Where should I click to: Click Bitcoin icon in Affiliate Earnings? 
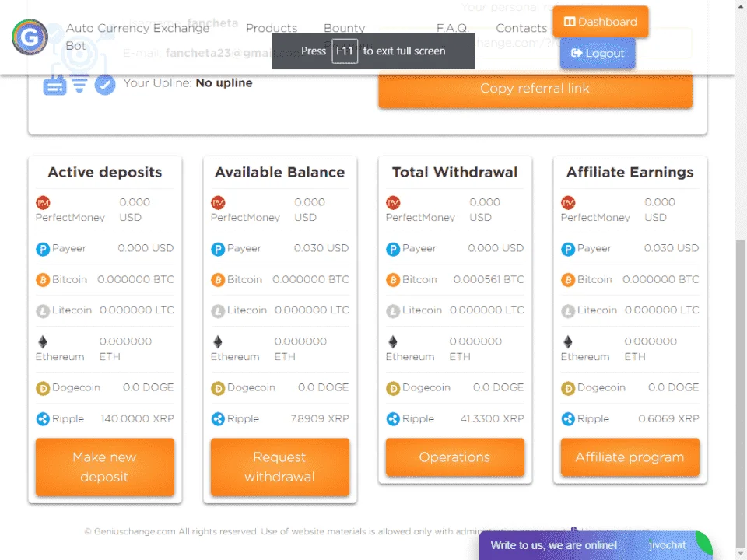(568, 279)
